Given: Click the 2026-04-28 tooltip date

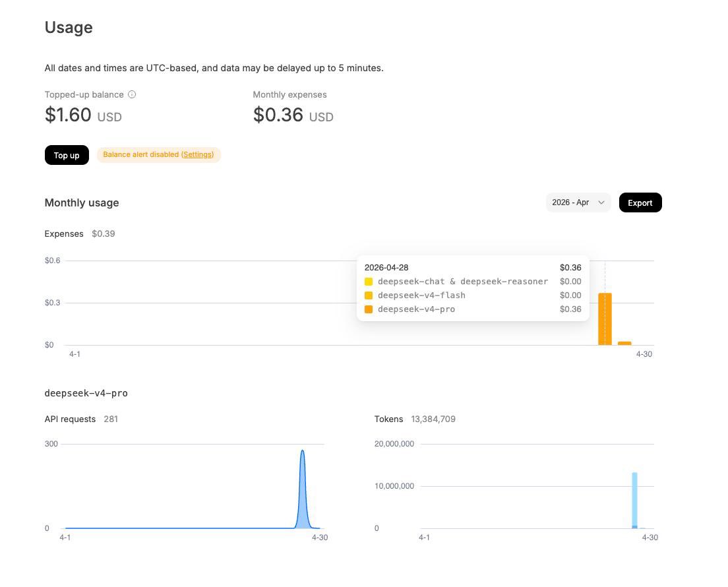Looking at the screenshot, I should pos(386,268).
